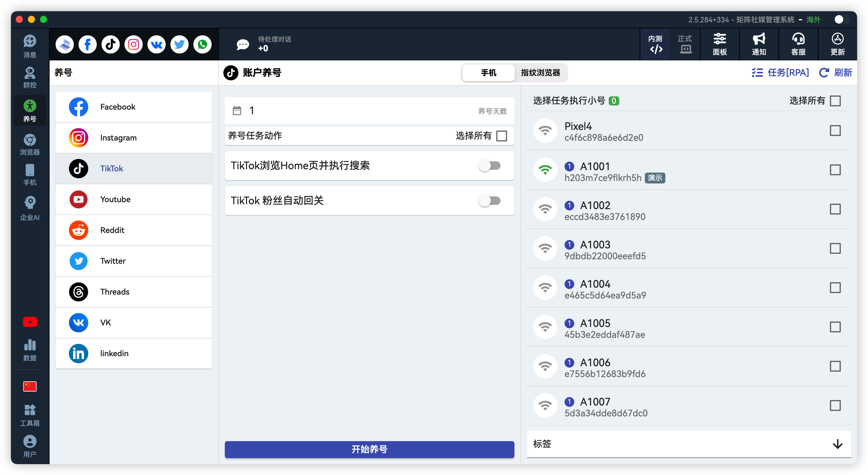Enable TikTok浏览Home页并执行搜索 toggle
Image resolution: width=868 pixels, height=475 pixels.
[x=490, y=166]
